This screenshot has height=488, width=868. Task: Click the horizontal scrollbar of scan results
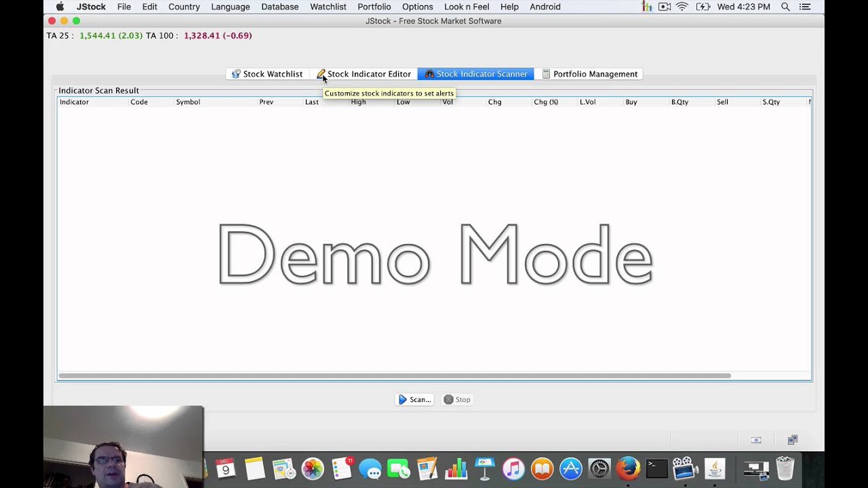click(395, 375)
